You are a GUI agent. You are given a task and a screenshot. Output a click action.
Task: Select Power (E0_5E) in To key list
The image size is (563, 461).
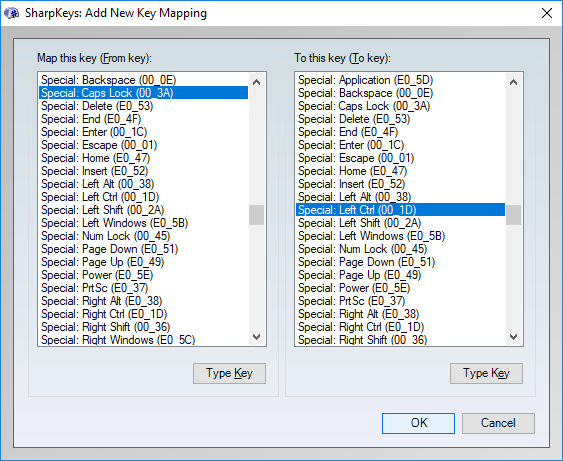[x=400, y=288]
